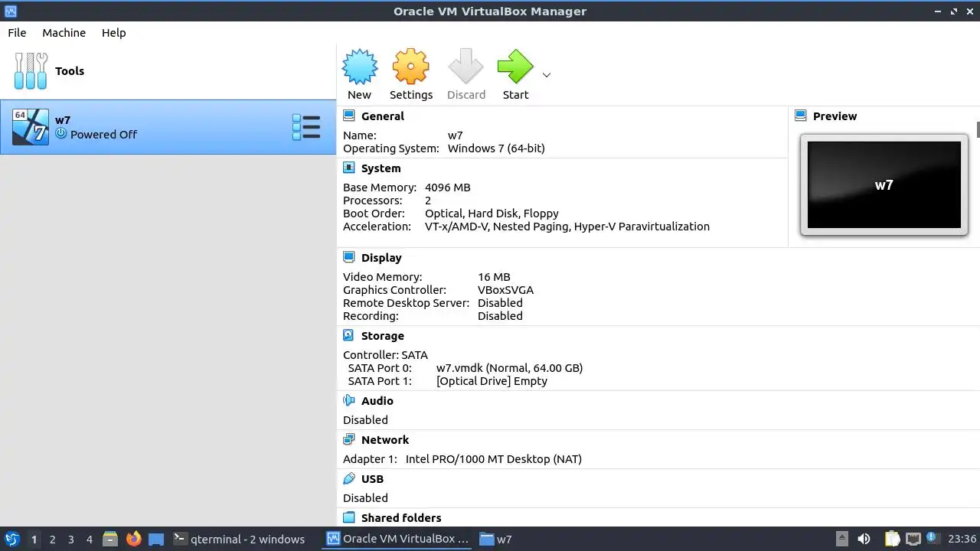Click the network tray icon
980x551 pixels.
coord(913,539)
